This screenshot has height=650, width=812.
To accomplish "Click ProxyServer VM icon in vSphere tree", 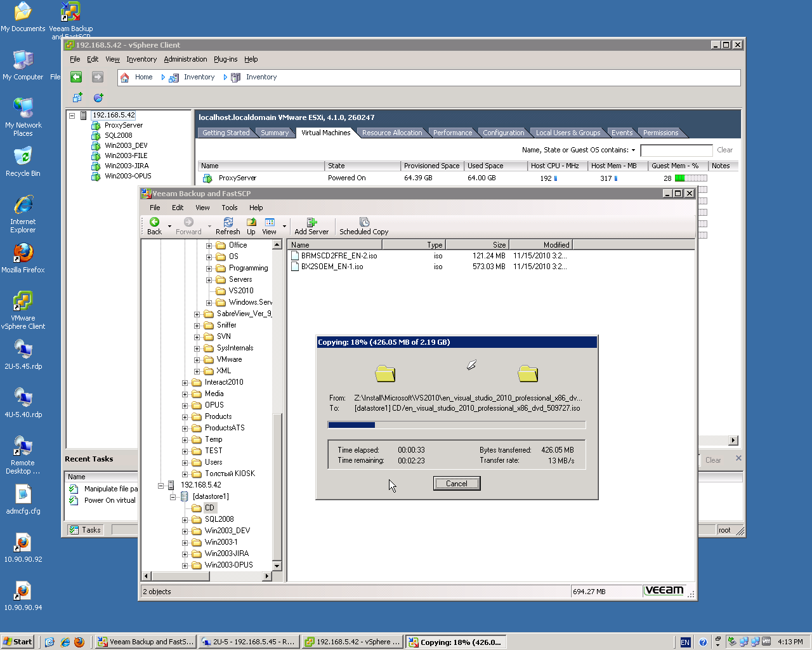I will click(96, 126).
